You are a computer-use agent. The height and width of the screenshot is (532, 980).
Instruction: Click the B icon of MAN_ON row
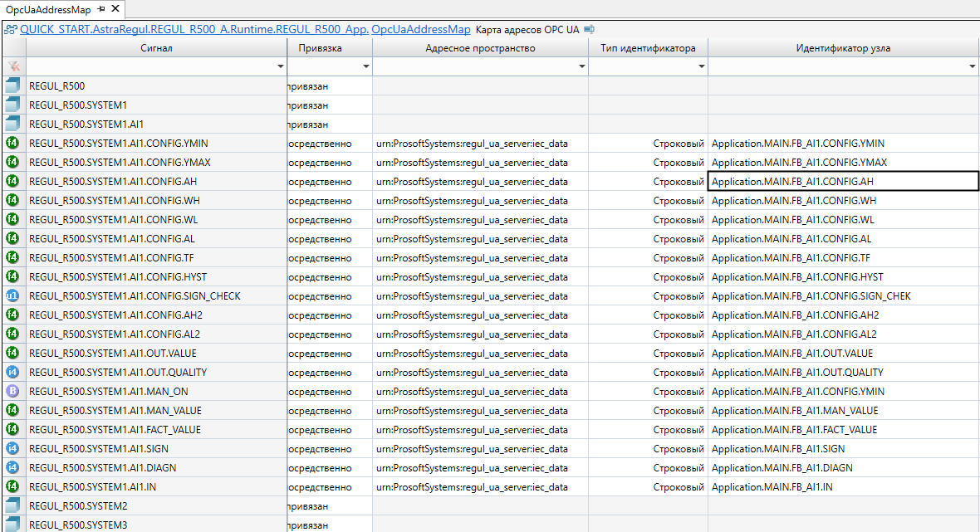point(12,391)
